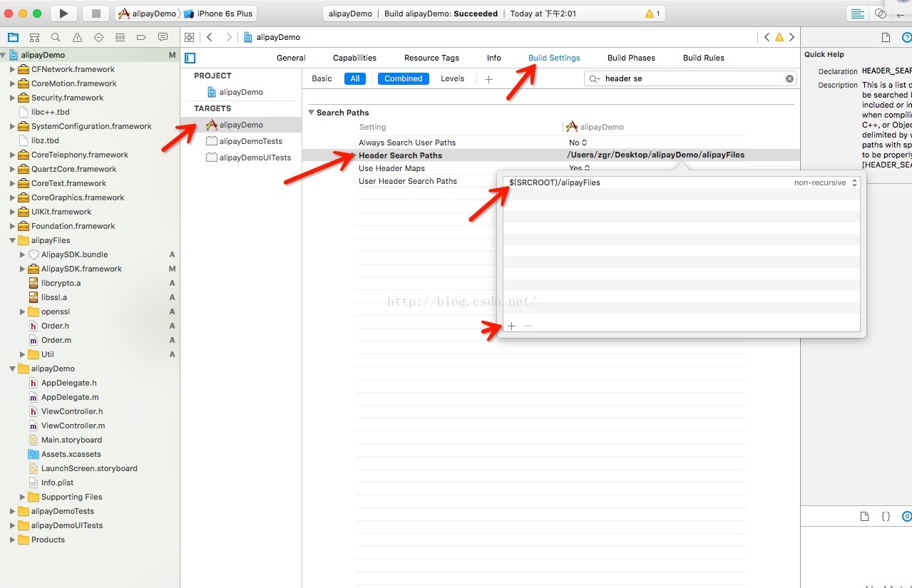912x588 pixels.
Task: Show the code snippet library
Action: point(886,517)
